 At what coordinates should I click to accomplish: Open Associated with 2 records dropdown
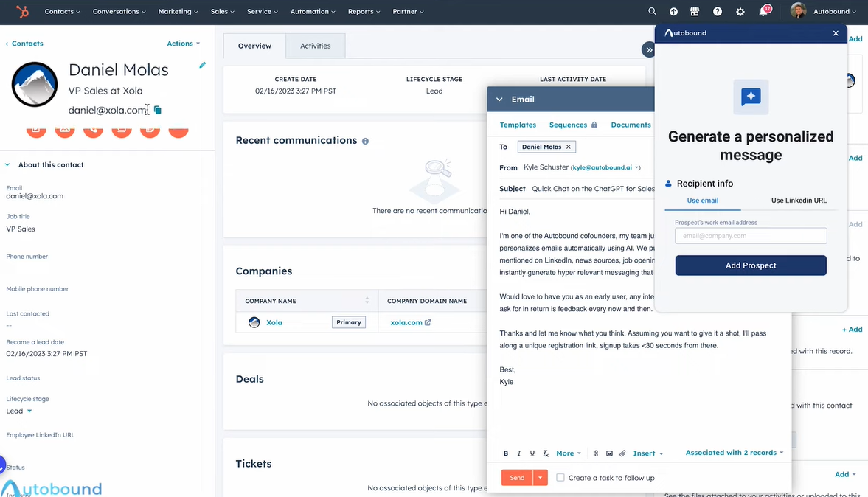(x=735, y=453)
